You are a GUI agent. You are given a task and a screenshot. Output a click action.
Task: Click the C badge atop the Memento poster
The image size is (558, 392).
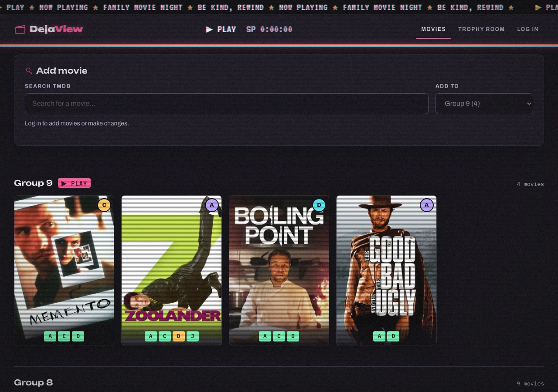click(x=104, y=205)
